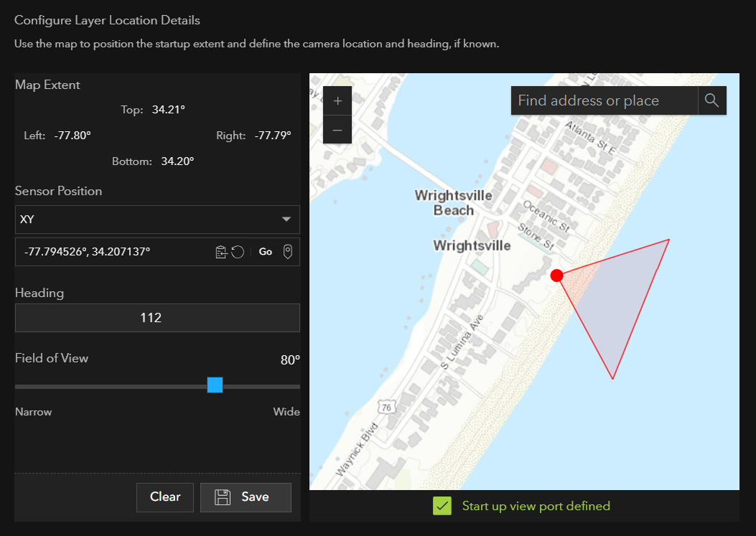756x536 pixels.
Task: Zoom out on the map with minus icon
Action: coord(337,129)
